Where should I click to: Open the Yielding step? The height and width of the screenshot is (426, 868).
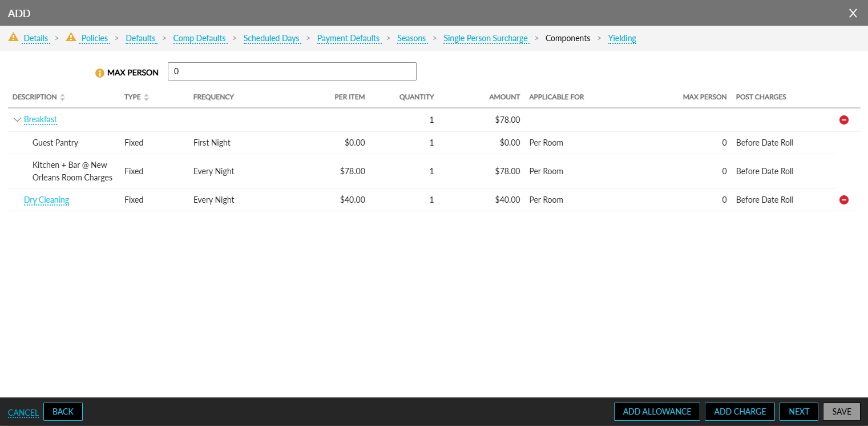click(621, 38)
